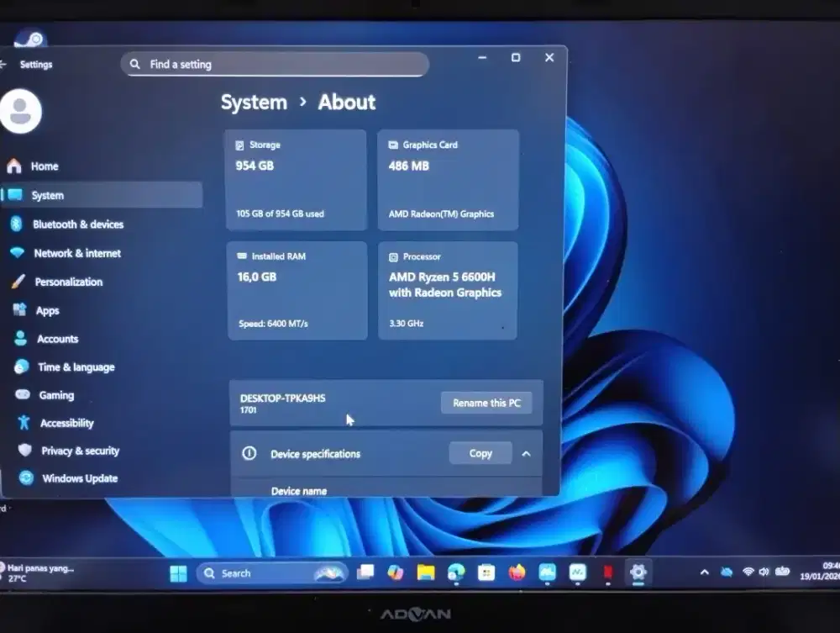The height and width of the screenshot is (633, 840).
Task: Open Windows Update page
Action: 79,479
